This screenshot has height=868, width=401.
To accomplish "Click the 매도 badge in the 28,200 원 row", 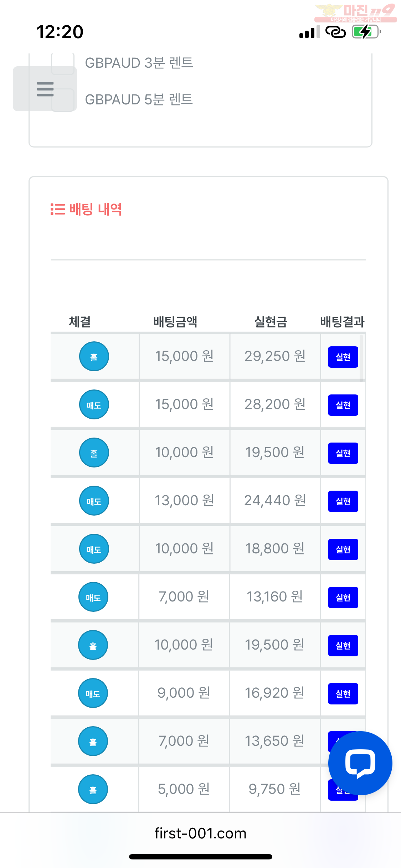I will [94, 404].
